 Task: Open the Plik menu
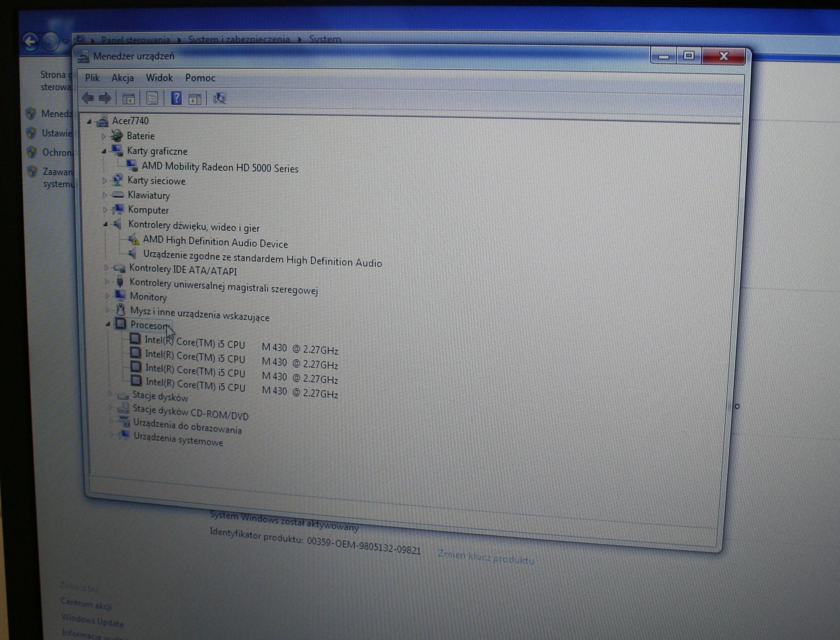click(92, 78)
